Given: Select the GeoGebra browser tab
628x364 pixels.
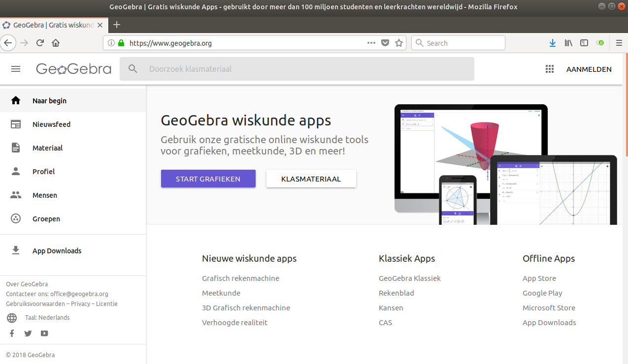Looking at the screenshot, I should (54, 25).
